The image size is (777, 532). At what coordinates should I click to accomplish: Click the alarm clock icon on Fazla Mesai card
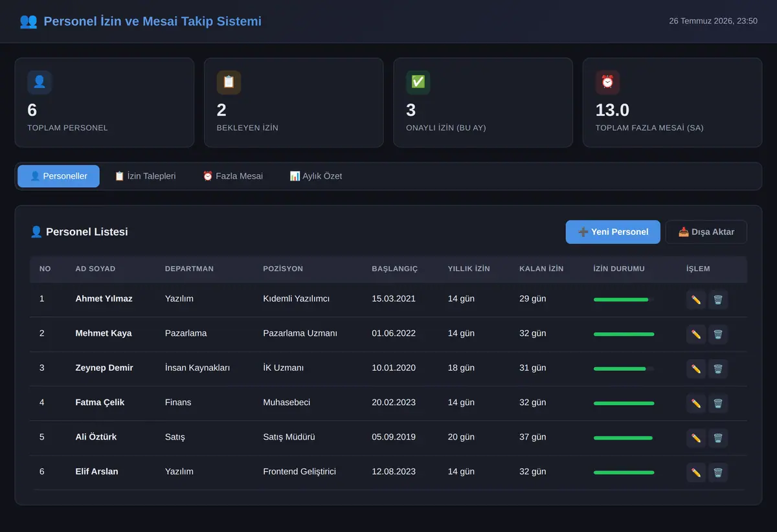point(607,82)
